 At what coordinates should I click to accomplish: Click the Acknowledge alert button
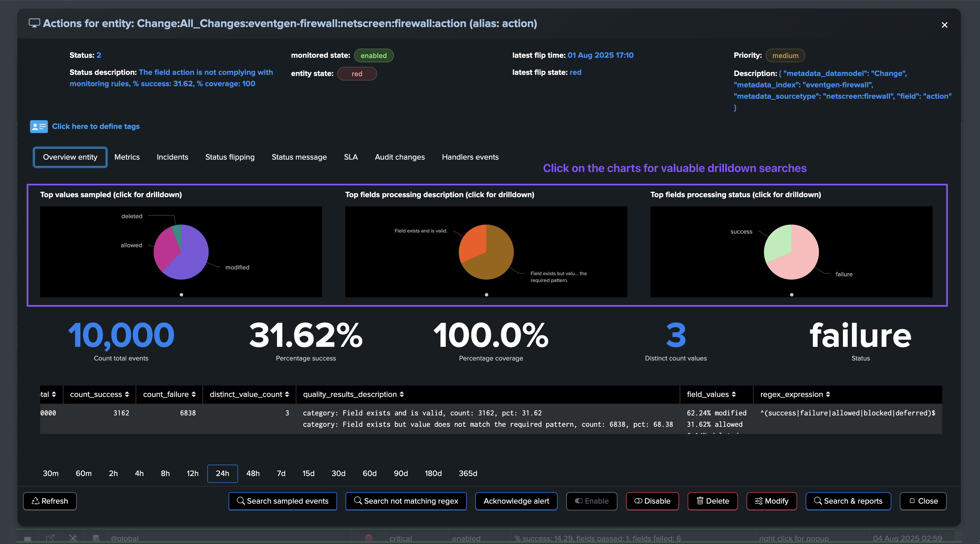(x=516, y=501)
